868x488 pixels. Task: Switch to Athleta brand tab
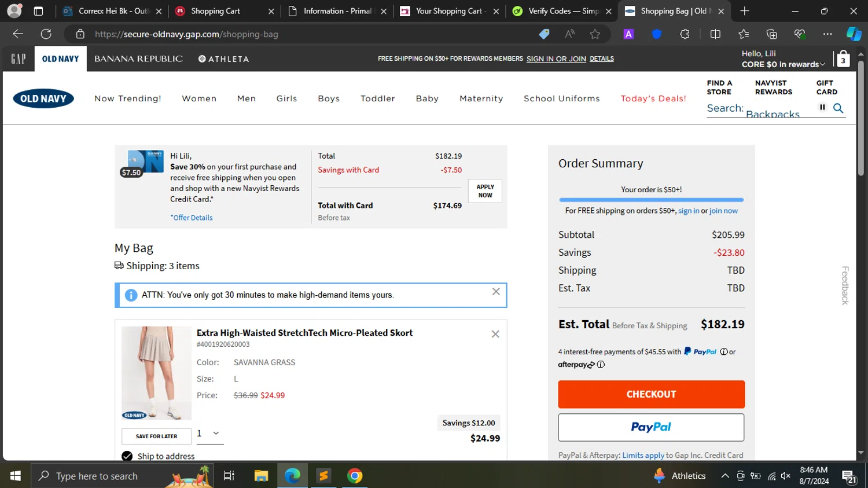223,58
